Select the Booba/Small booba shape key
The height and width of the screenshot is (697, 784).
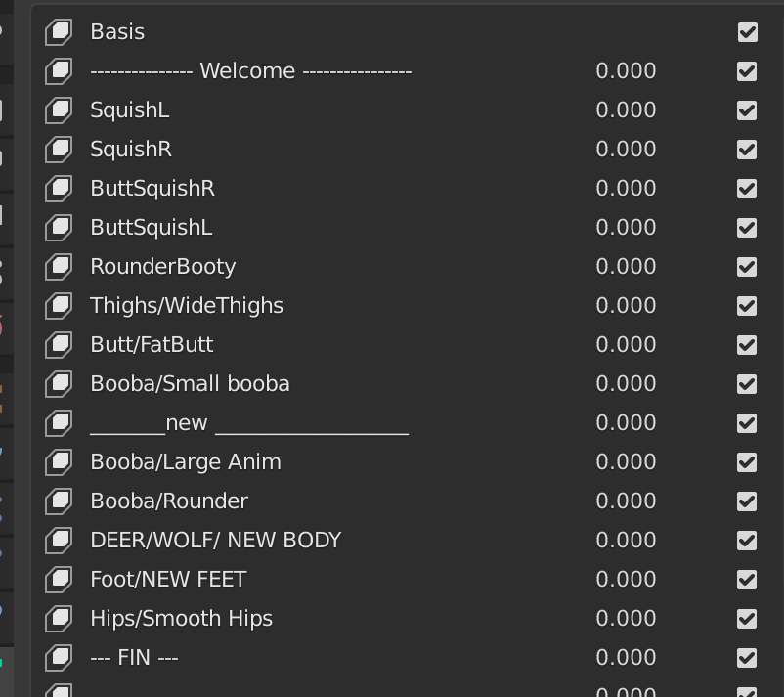tap(191, 384)
